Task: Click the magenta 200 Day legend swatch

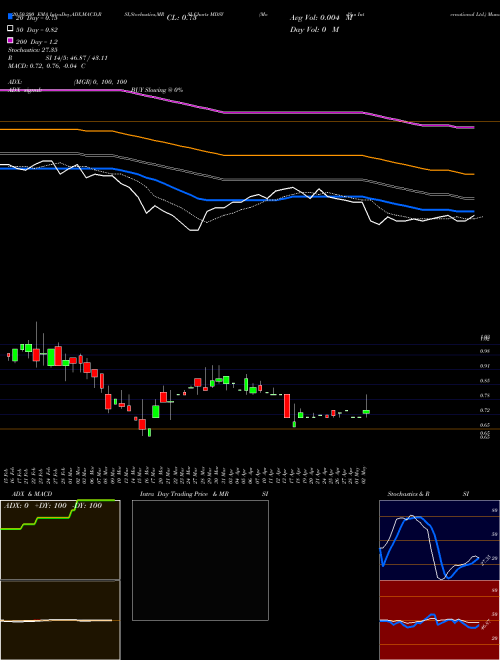Action: 10,40
